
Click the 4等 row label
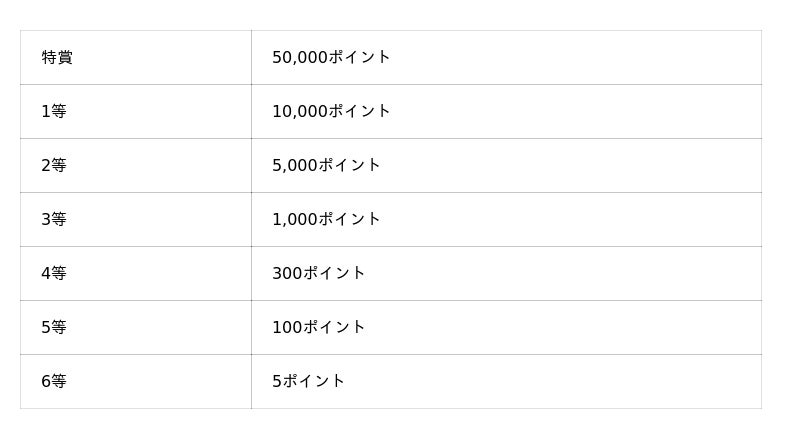click(x=54, y=274)
